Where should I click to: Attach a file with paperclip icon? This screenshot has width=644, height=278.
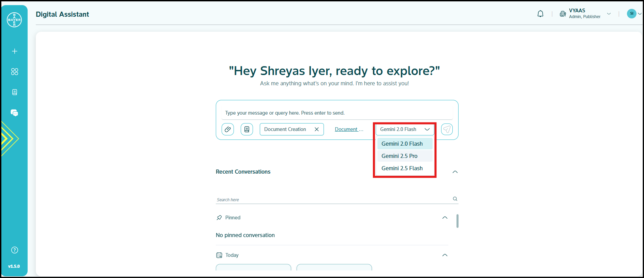228,129
